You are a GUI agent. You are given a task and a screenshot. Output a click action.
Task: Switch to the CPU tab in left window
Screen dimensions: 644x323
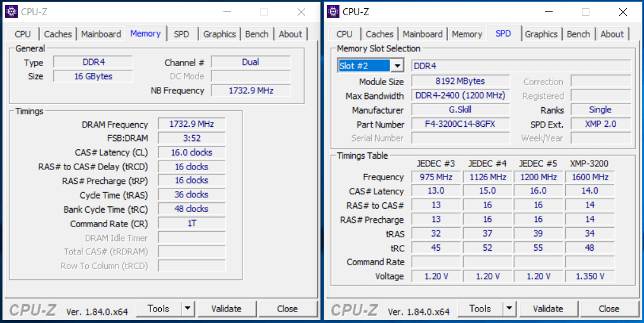[x=23, y=34]
